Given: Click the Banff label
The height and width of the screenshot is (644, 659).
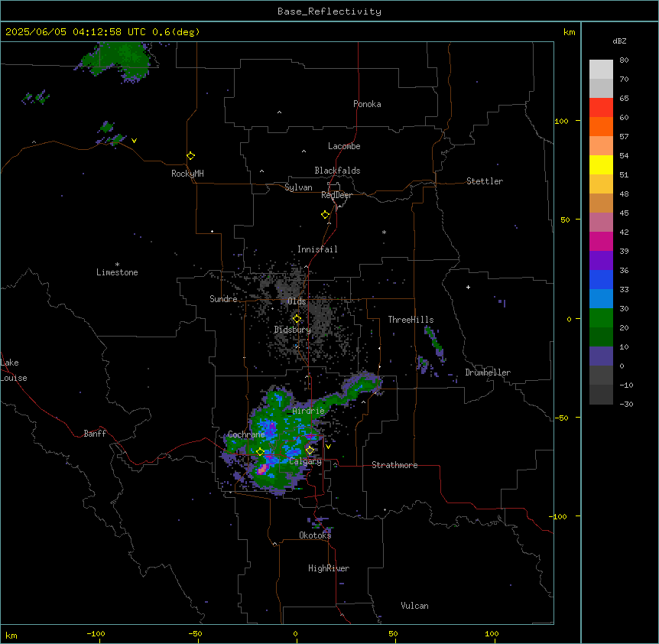Looking at the screenshot, I should pyautogui.click(x=95, y=434).
